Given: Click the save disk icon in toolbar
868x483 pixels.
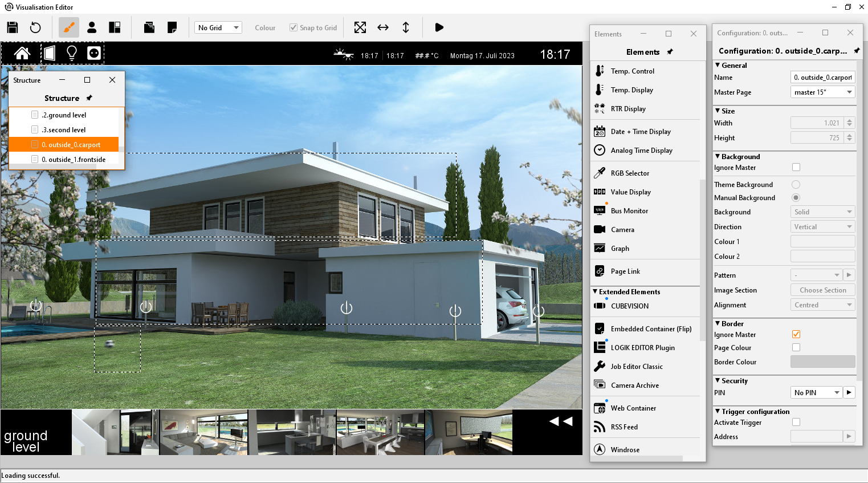Looking at the screenshot, I should (x=13, y=27).
